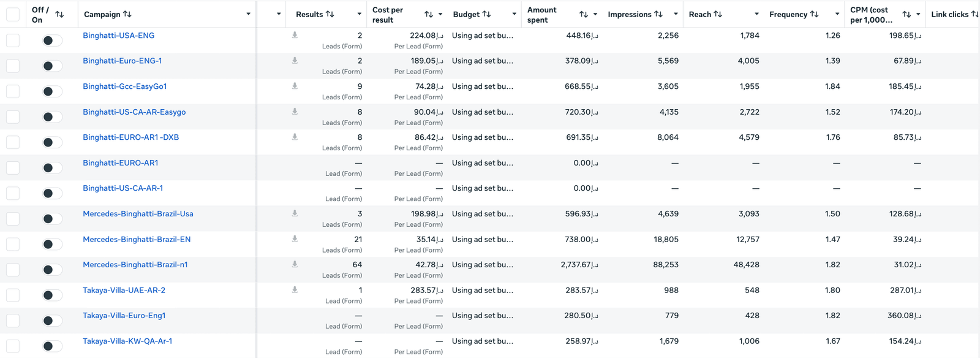This screenshot has width=980, height=358.
Task: Open Results column dropdown arrow
Action: pyautogui.click(x=360, y=14)
